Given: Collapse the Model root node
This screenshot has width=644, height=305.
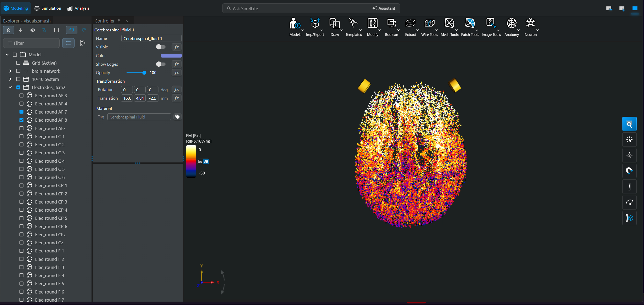Looking at the screenshot, I should pos(7,55).
